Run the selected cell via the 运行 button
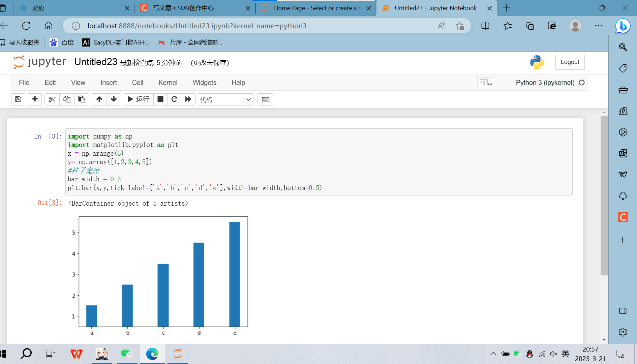This screenshot has height=364, width=637. [138, 99]
